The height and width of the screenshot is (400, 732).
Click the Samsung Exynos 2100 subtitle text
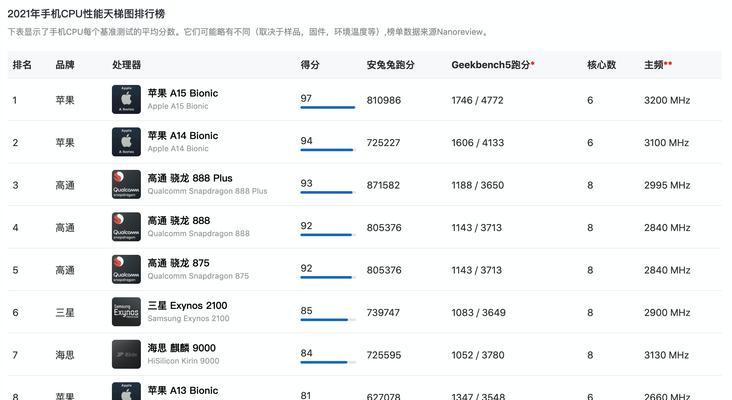coord(189,319)
